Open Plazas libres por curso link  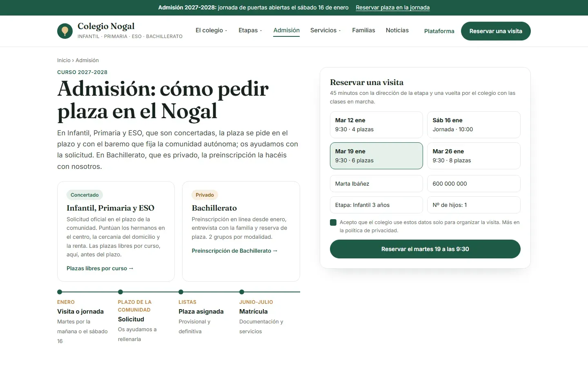[100, 268]
